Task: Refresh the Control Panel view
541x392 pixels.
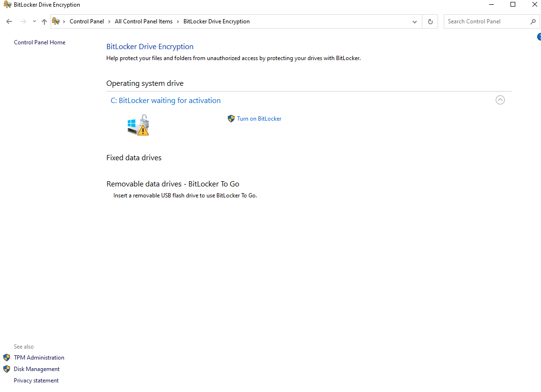Action: (x=430, y=21)
